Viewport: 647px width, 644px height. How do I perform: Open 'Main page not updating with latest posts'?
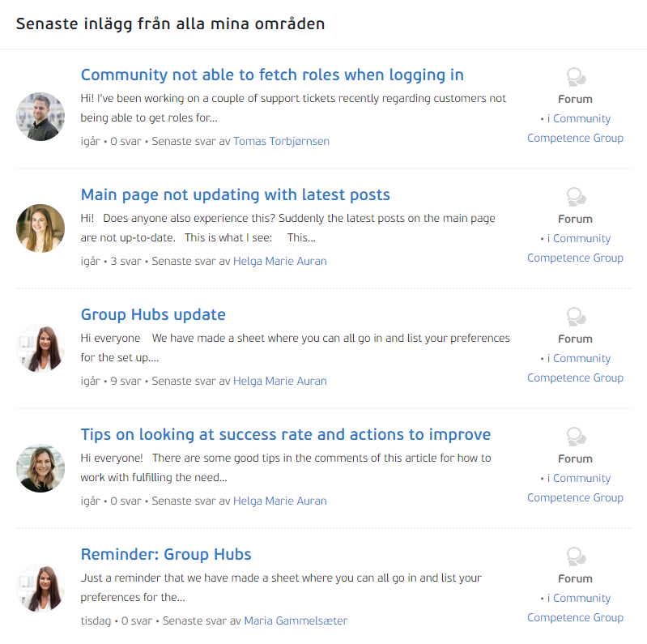235,195
